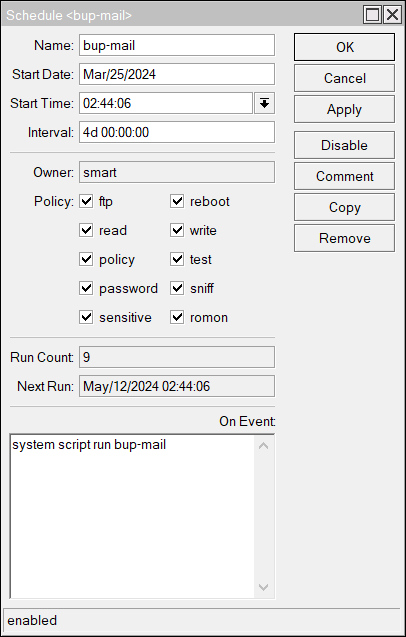Cancel the schedule dialog
The height and width of the screenshot is (637, 406).
344,78
